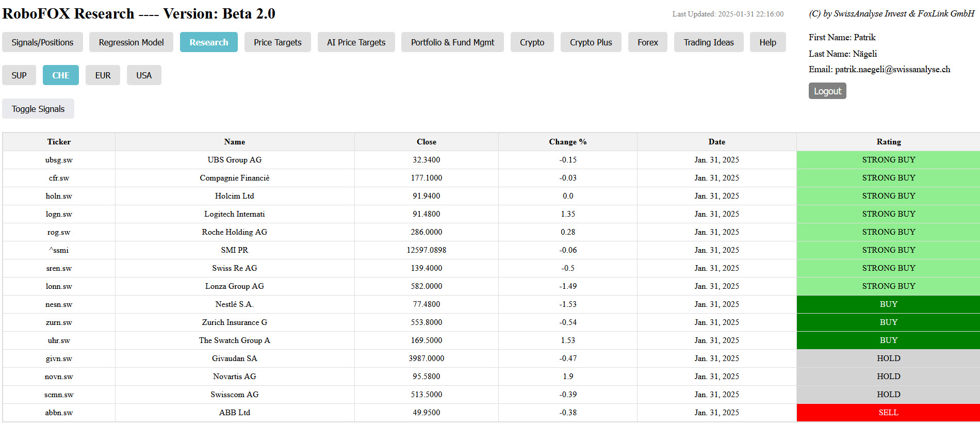The width and height of the screenshot is (980, 425).
Task: Open the Help tab
Action: tap(767, 42)
